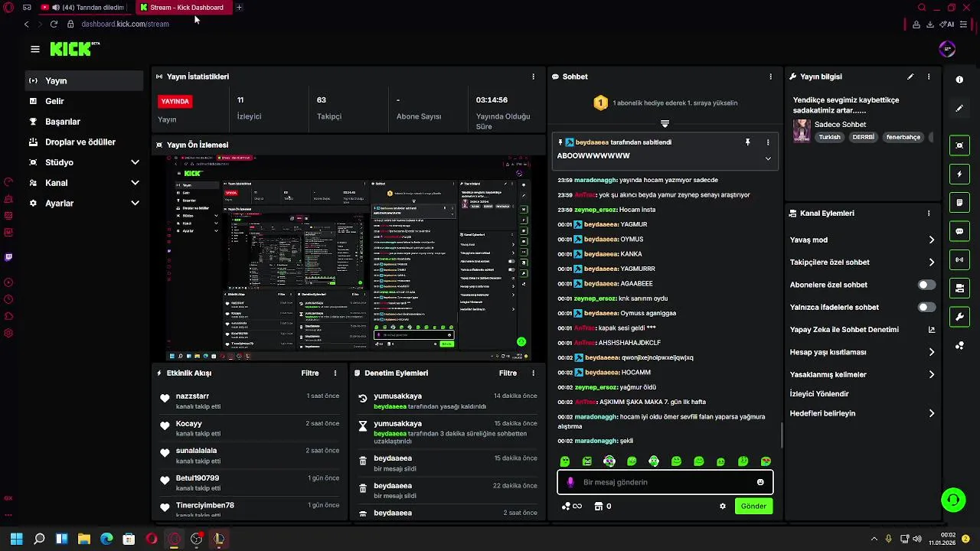
Task: Click the edit pencil in Yayın bilgisi header
Action: click(x=910, y=77)
